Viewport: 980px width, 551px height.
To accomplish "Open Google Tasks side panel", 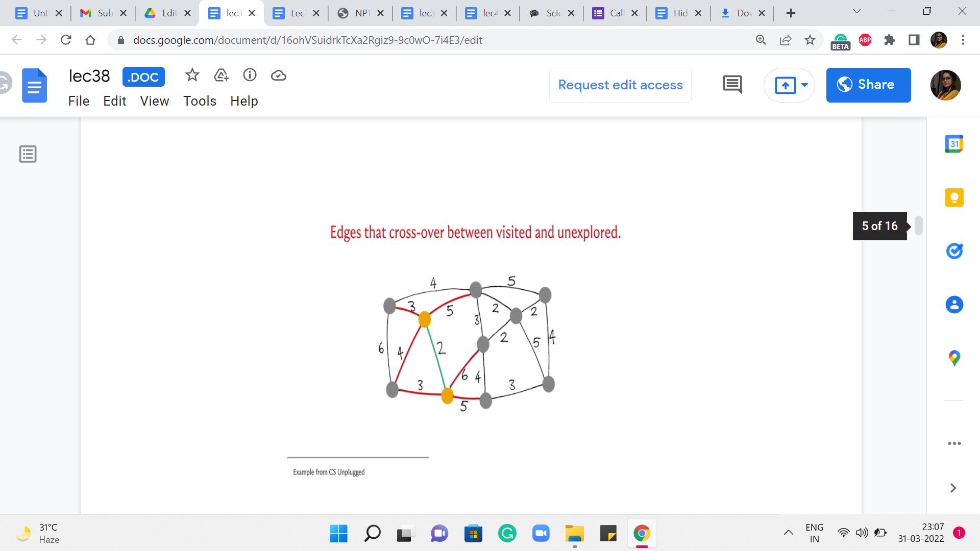I will pyautogui.click(x=954, y=251).
